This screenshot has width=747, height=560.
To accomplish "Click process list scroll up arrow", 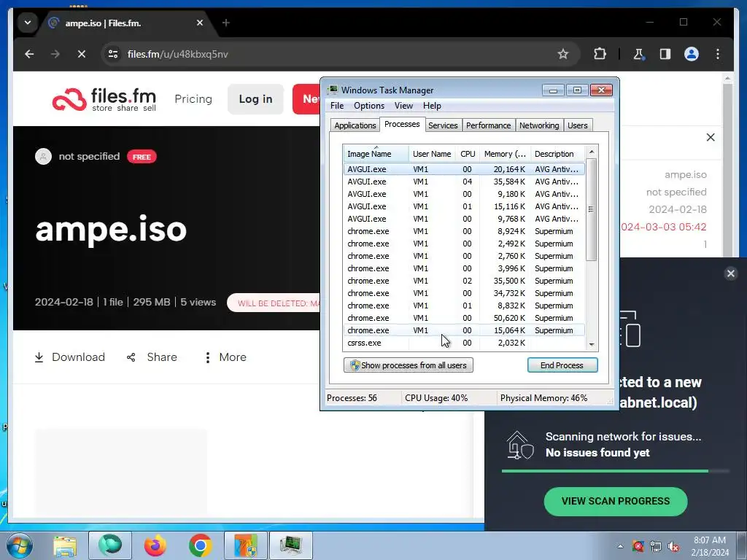I will tap(591, 152).
